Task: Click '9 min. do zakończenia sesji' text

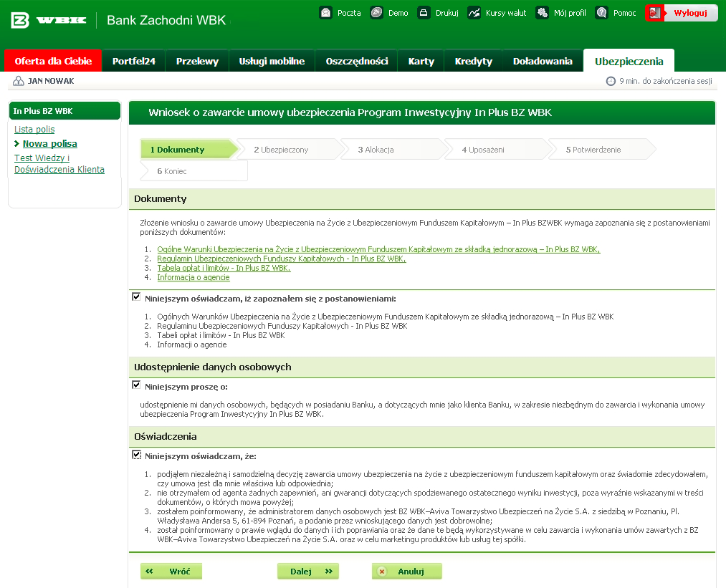Action: [665, 81]
